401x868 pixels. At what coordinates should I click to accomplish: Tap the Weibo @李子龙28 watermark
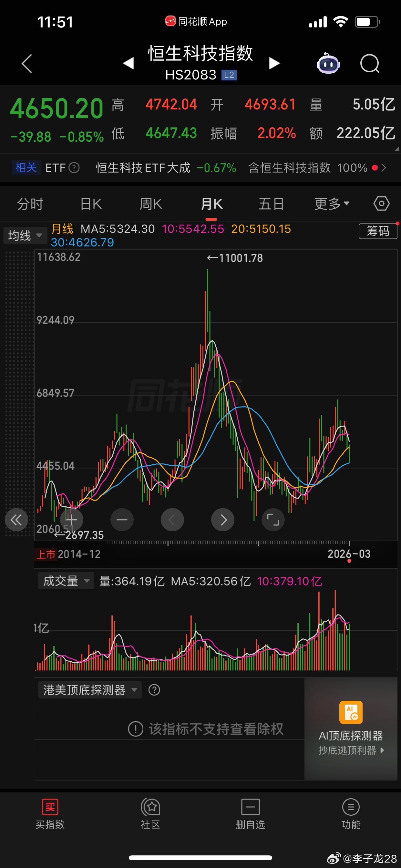click(362, 858)
